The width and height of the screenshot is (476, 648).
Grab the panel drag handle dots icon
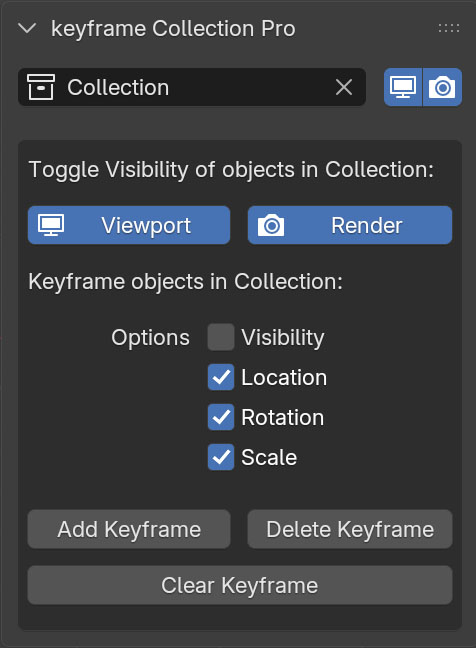pos(449,28)
